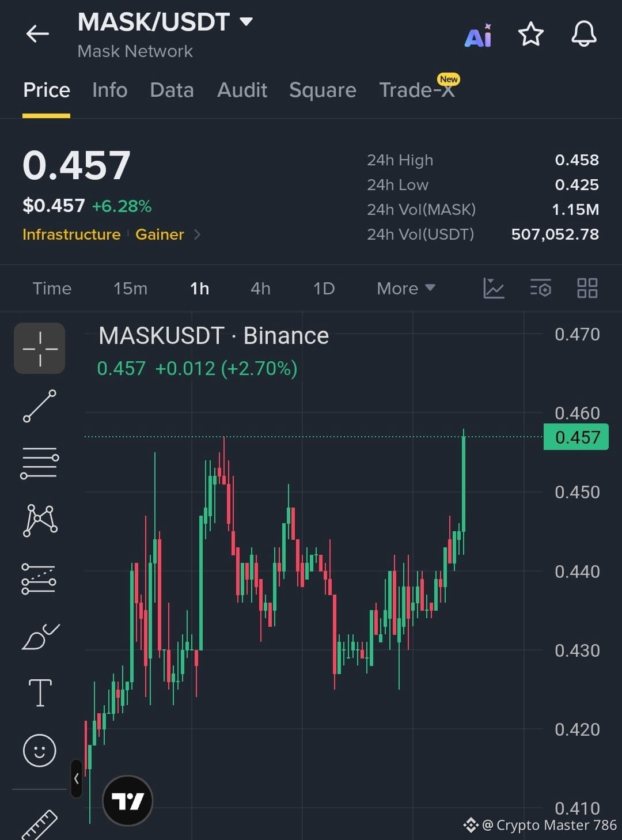This screenshot has height=840, width=622.
Task: Select the horizontal lines Fibonacci tool
Action: click(40, 463)
